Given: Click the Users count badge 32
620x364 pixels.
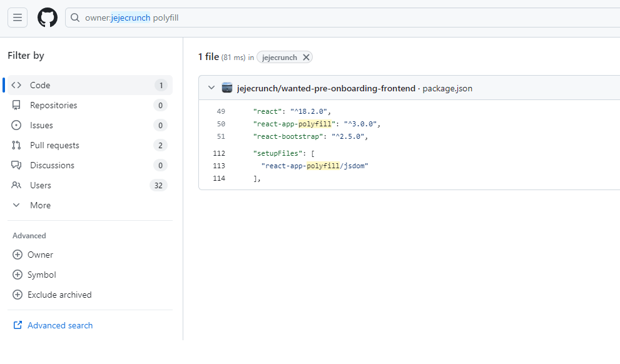Looking at the screenshot, I should click(158, 185).
